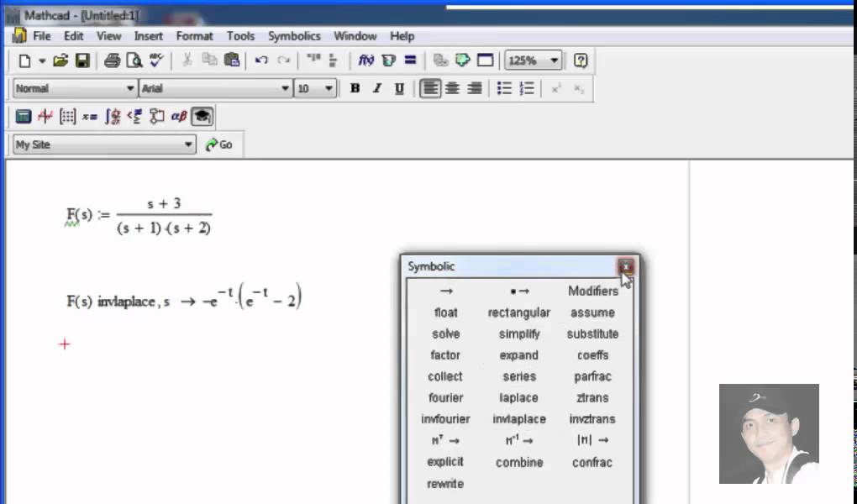Image resolution: width=857 pixels, height=504 pixels.
Task: Click the Insert Component icon
Action: click(x=462, y=60)
